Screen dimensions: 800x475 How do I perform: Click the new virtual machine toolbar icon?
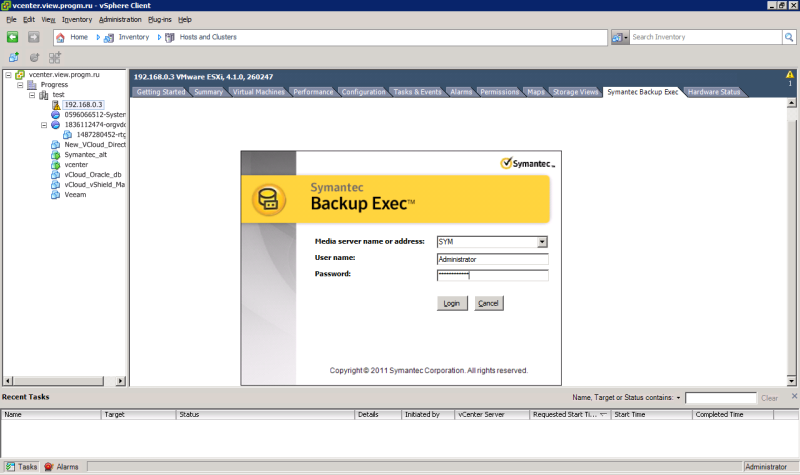coord(14,57)
